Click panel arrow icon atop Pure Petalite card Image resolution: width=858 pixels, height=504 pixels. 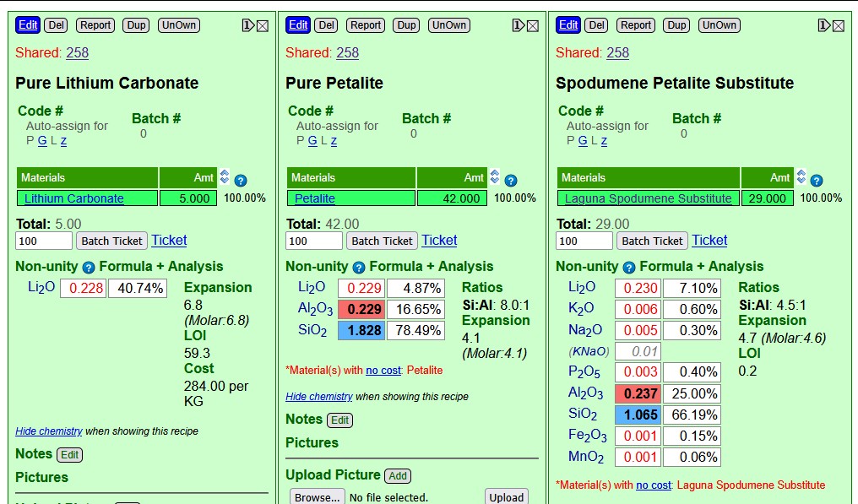tap(518, 25)
